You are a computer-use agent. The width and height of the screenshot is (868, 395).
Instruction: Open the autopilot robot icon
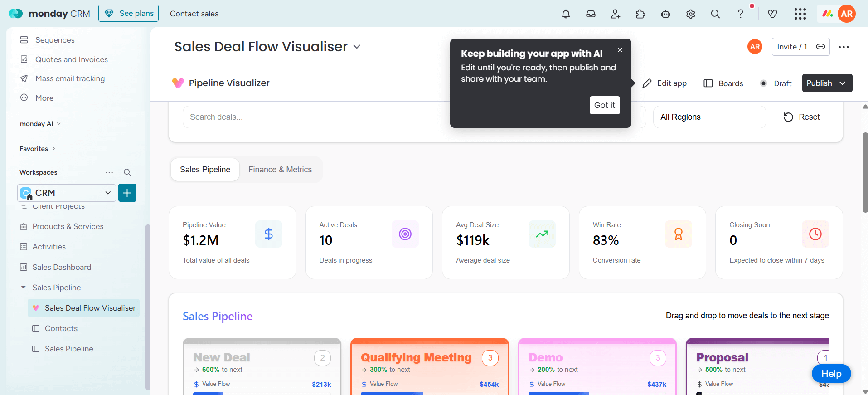tap(665, 14)
